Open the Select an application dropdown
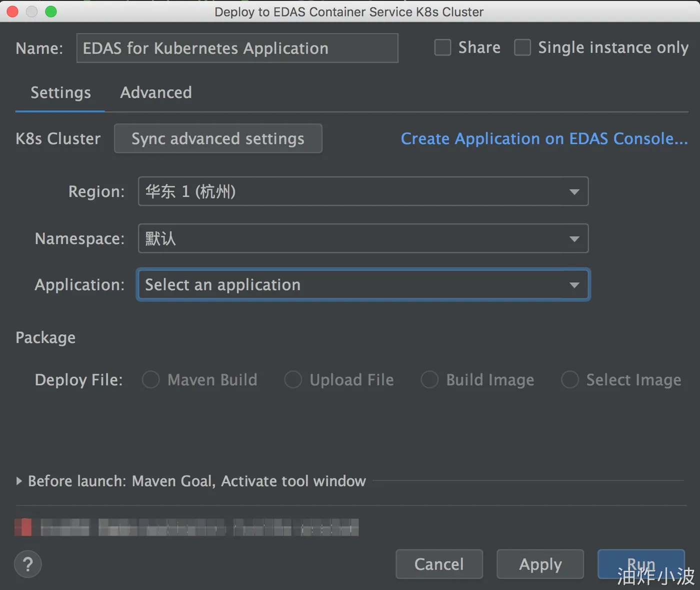The image size is (700, 590). pyautogui.click(x=363, y=285)
